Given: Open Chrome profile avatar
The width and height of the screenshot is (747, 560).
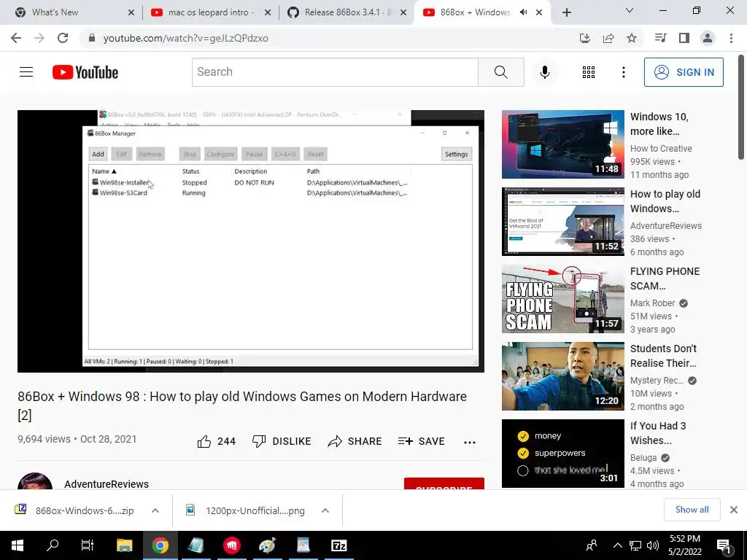Looking at the screenshot, I should click(x=708, y=38).
